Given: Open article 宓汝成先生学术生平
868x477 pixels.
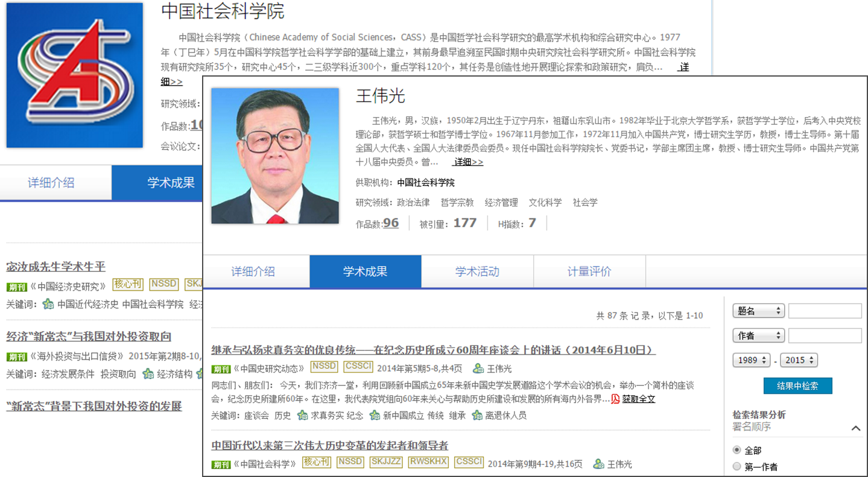Looking at the screenshot, I should pyautogui.click(x=56, y=267).
